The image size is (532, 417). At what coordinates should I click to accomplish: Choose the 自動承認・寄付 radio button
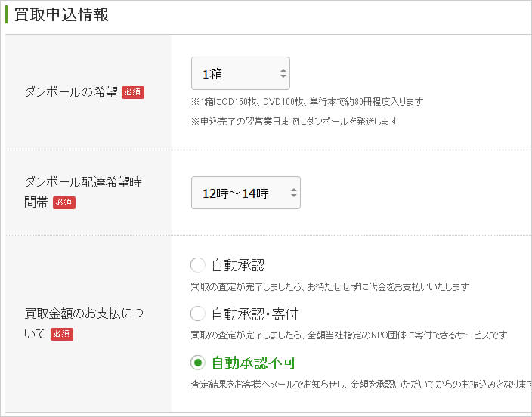click(198, 314)
